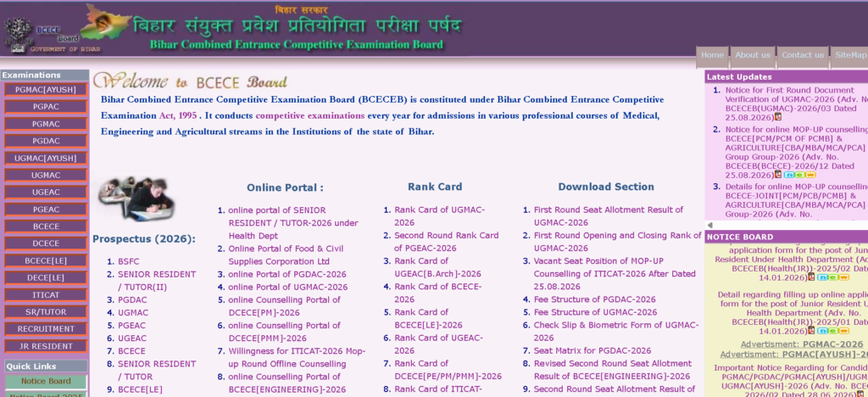This screenshot has height=397, width=868.
Task: Open Fee Structure of UGMAC-2026
Action: click(595, 312)
